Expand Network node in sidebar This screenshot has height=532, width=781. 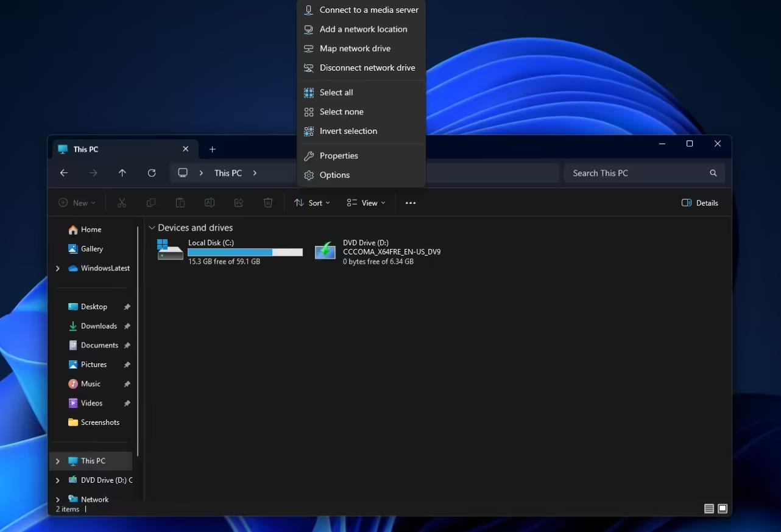point(58,500)
